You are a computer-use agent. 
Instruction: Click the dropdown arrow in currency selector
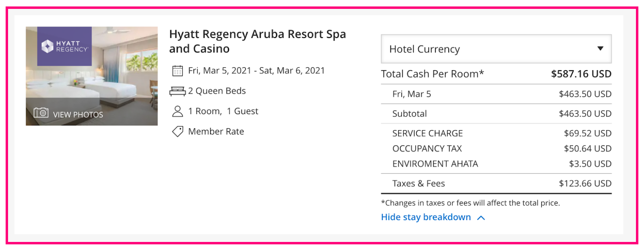[600, 48]
